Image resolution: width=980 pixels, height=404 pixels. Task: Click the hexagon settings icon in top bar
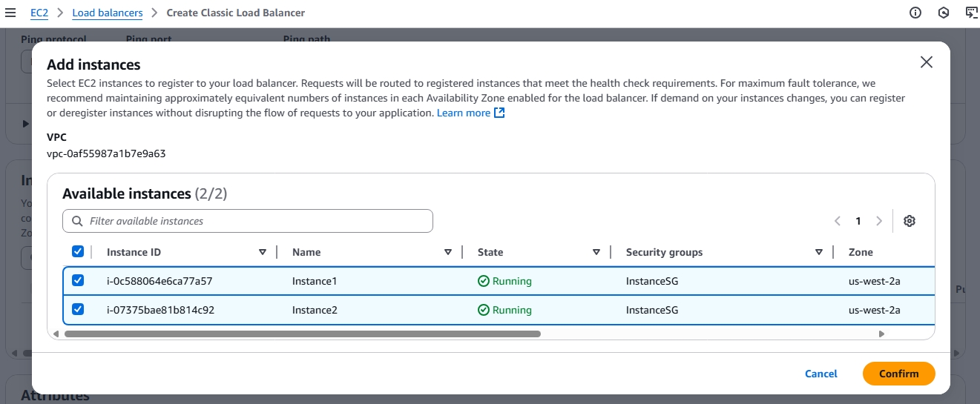coord(944,13)
